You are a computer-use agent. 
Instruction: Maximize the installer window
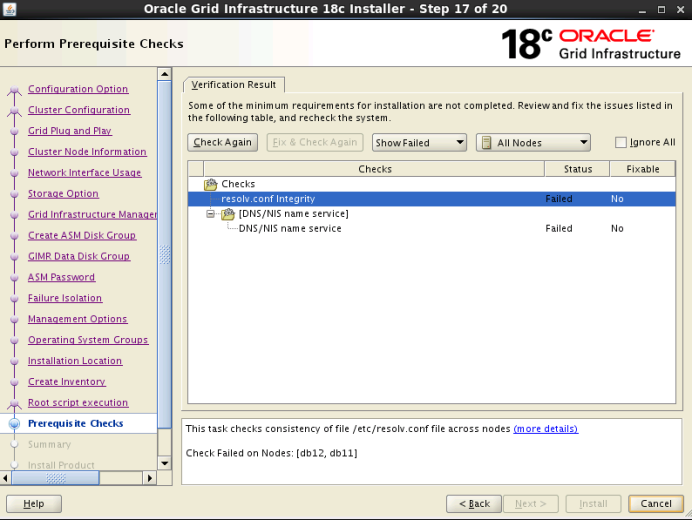coord(661,10)
